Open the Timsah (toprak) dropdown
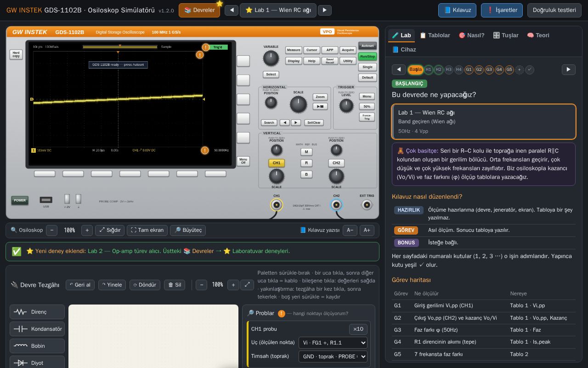Image resolution: width=588 pixels, height=368 pixels. pyautogui.click(x=333, y=356)
